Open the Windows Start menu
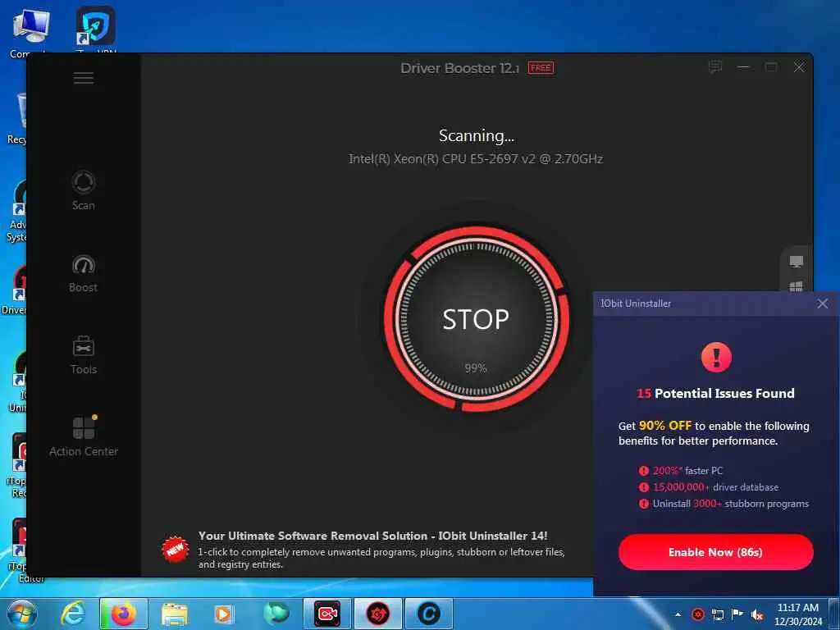Screen dimensions: 840x630 tap(22, 614)
